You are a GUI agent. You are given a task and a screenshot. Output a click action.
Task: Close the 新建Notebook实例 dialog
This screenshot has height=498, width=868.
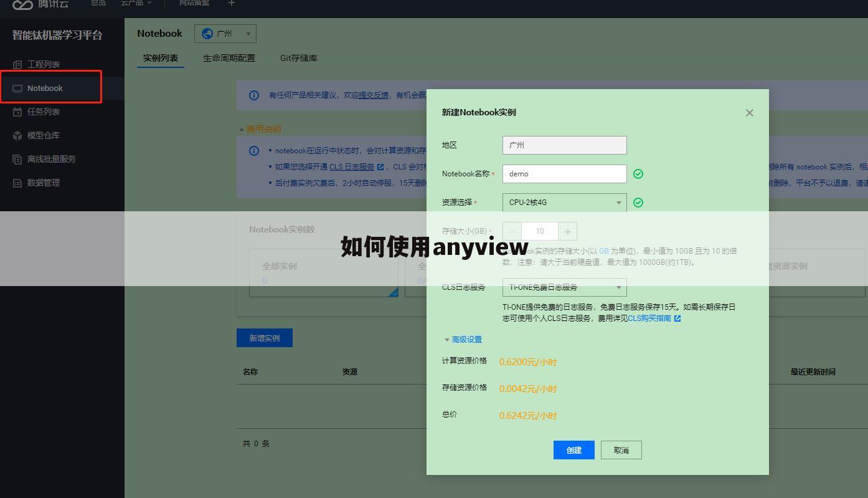pyautogui.click(x=750, y=113)
